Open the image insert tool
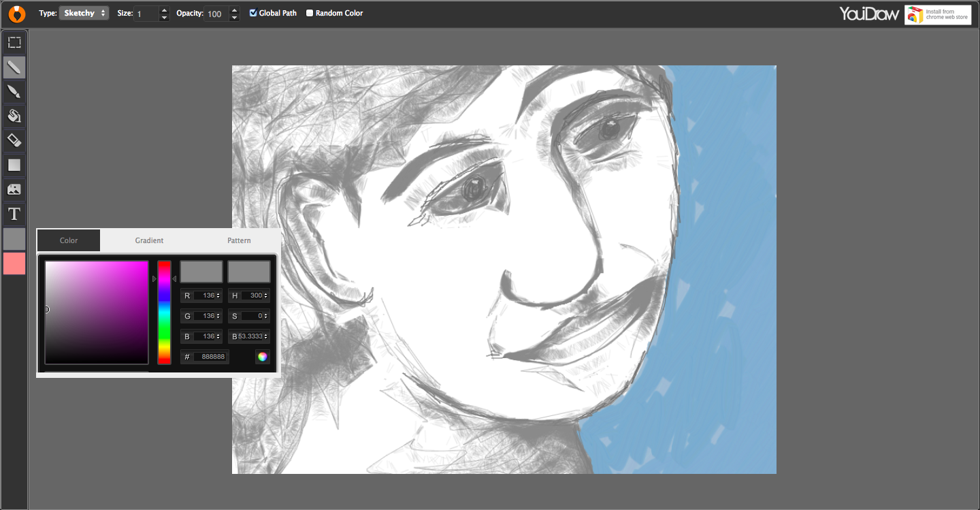 [14, 189]
